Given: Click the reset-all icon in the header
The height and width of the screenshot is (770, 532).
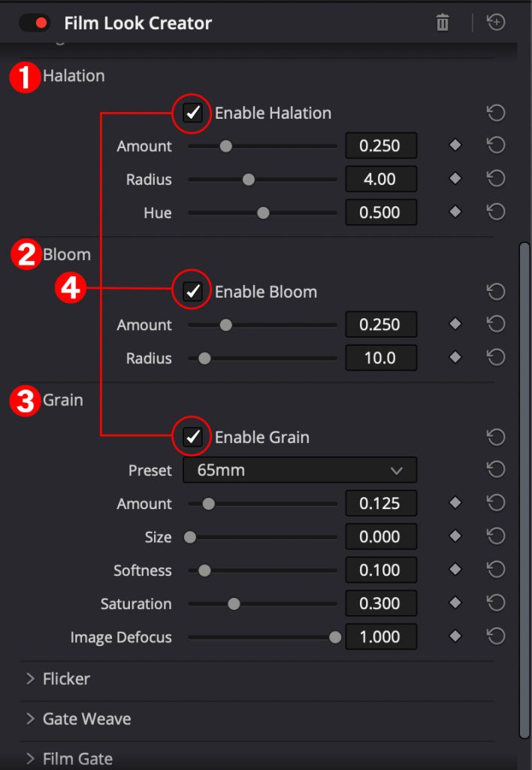Looking at the screenshot, I should click(x=496, y=23).
